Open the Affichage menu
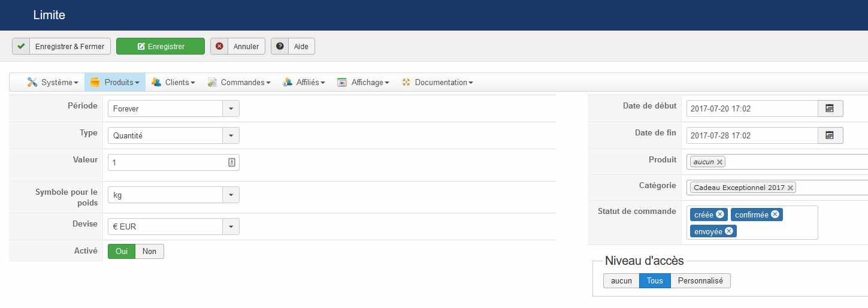 [x=363, y=82]
